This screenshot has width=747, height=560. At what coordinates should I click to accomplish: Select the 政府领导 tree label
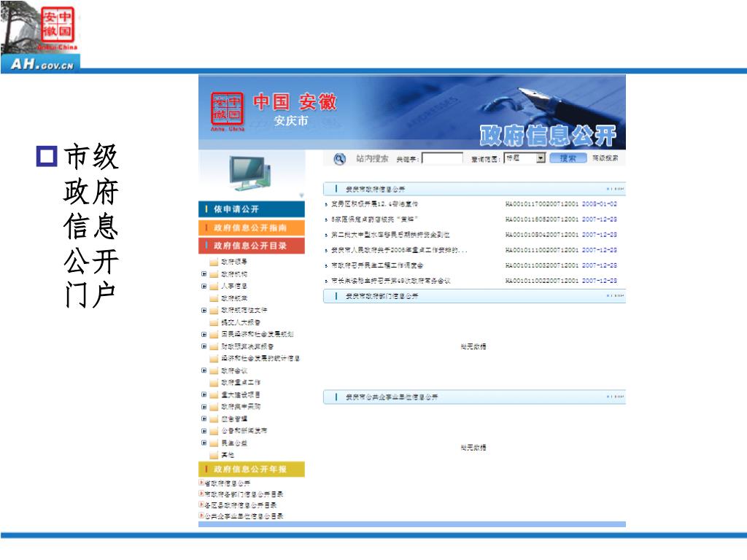point(234,262)
